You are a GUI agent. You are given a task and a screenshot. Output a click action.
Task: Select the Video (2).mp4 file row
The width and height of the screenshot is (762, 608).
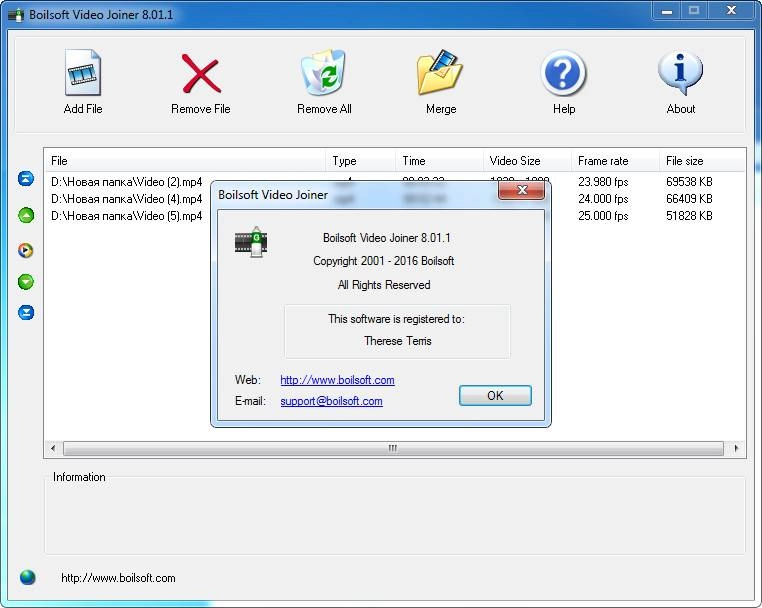click(127, 182)
